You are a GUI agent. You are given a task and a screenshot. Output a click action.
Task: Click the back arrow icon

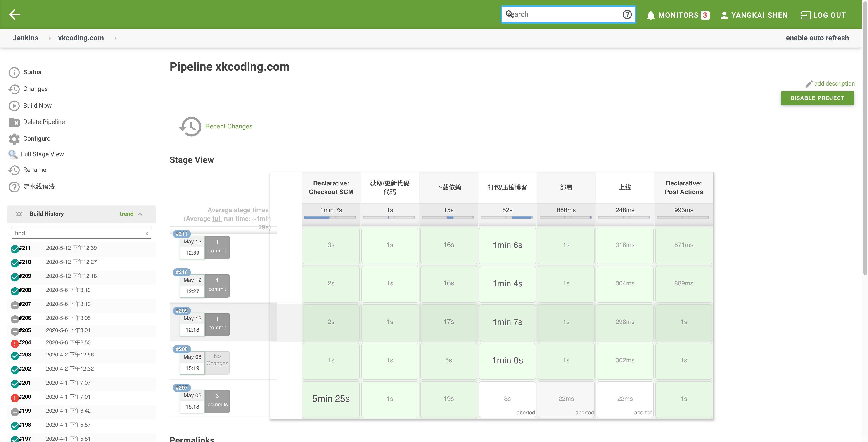(x=14, y=14)
